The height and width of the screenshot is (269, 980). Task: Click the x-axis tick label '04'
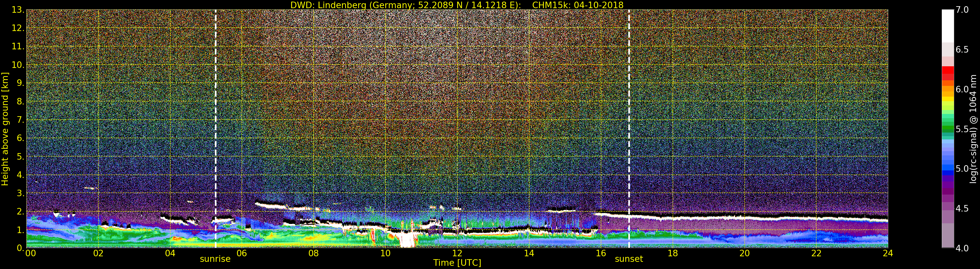tap(170, 253)
